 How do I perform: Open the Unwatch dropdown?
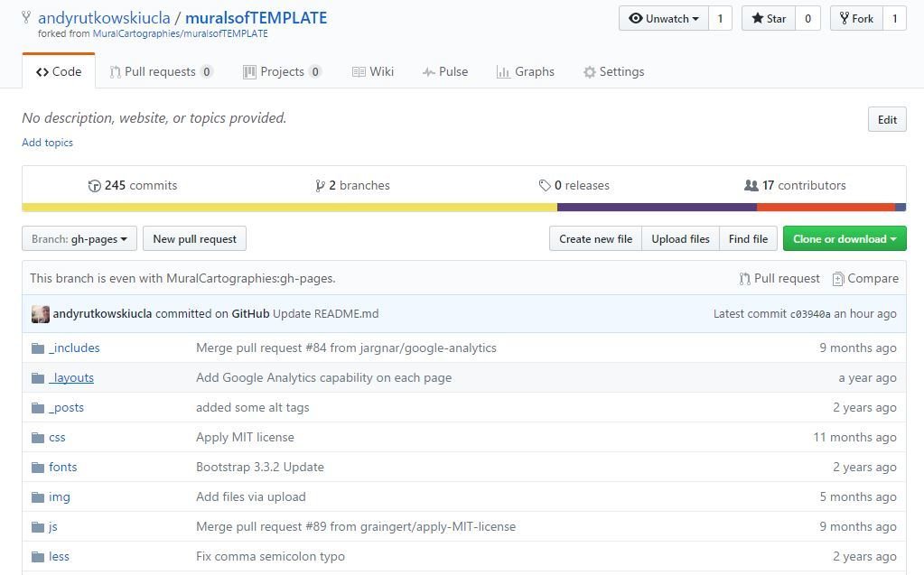point(664,18)
